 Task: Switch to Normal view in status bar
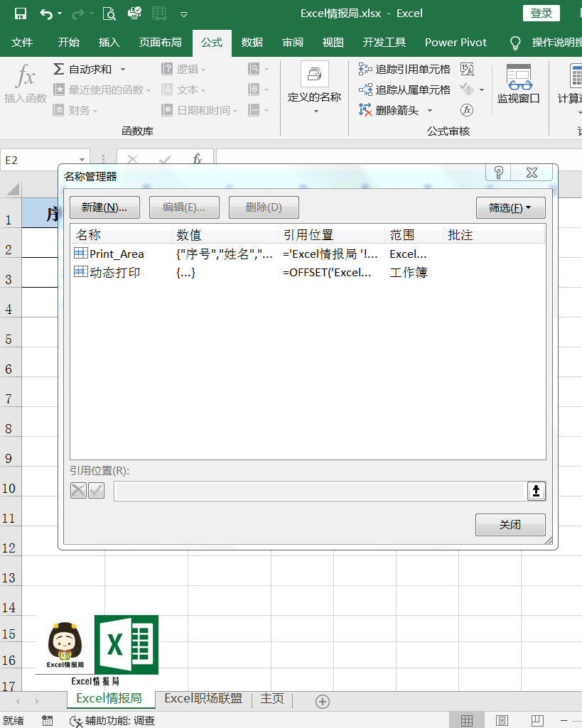point(467,720)
